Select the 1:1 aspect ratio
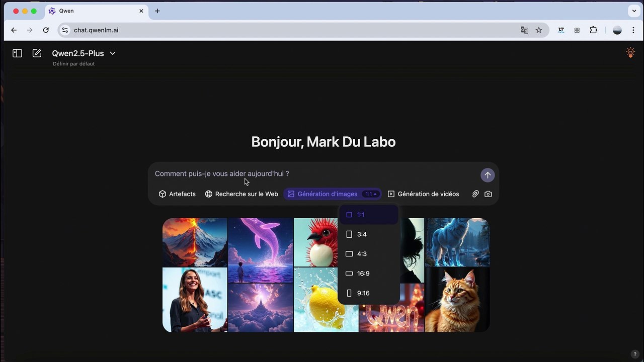The width and height of the screenshot is (644, 362). pos(369,215)
